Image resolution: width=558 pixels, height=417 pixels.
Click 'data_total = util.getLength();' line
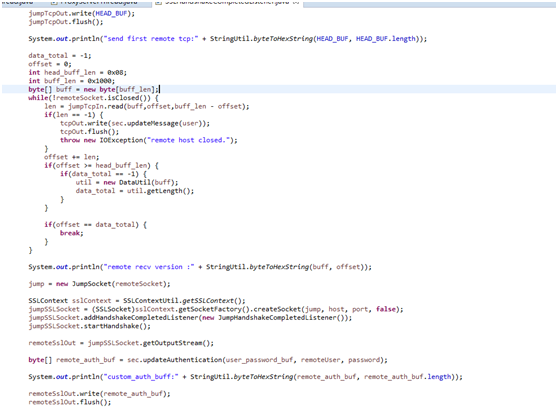coord(135,191)
